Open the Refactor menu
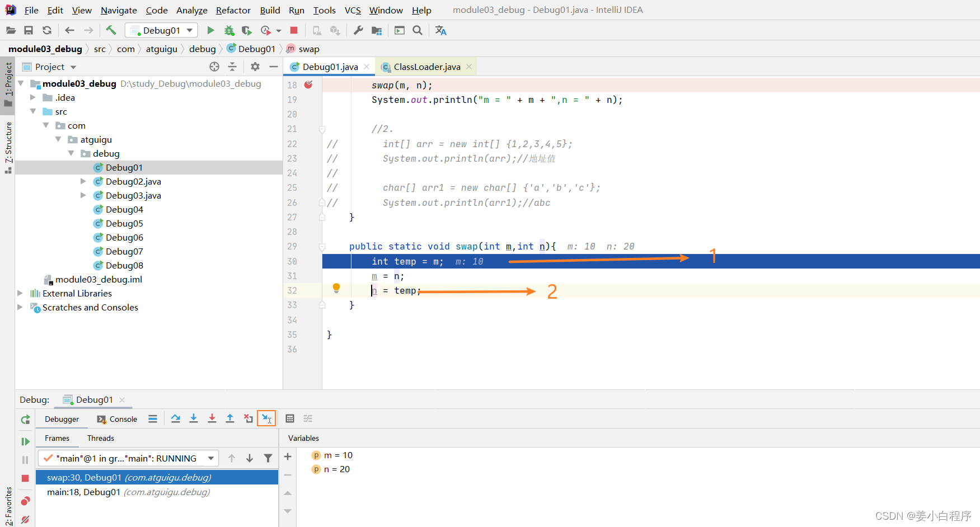Image resolution: width=980 pixels, height=527 pixels. [233, 10]
